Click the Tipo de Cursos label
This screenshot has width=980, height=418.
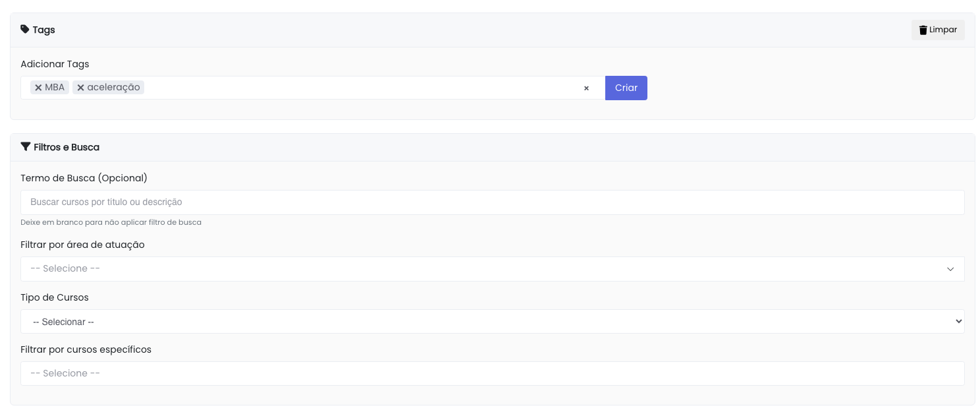point(55,297)
